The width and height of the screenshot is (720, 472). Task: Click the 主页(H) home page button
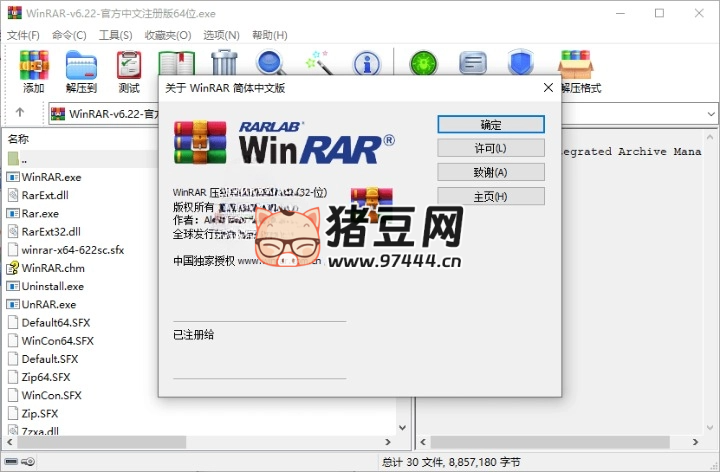[x=490, y=196]
